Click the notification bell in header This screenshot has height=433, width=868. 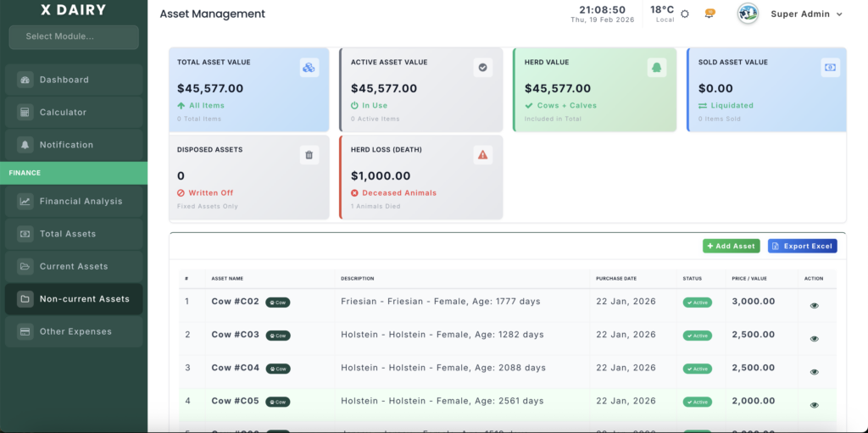tap(709, 14)
